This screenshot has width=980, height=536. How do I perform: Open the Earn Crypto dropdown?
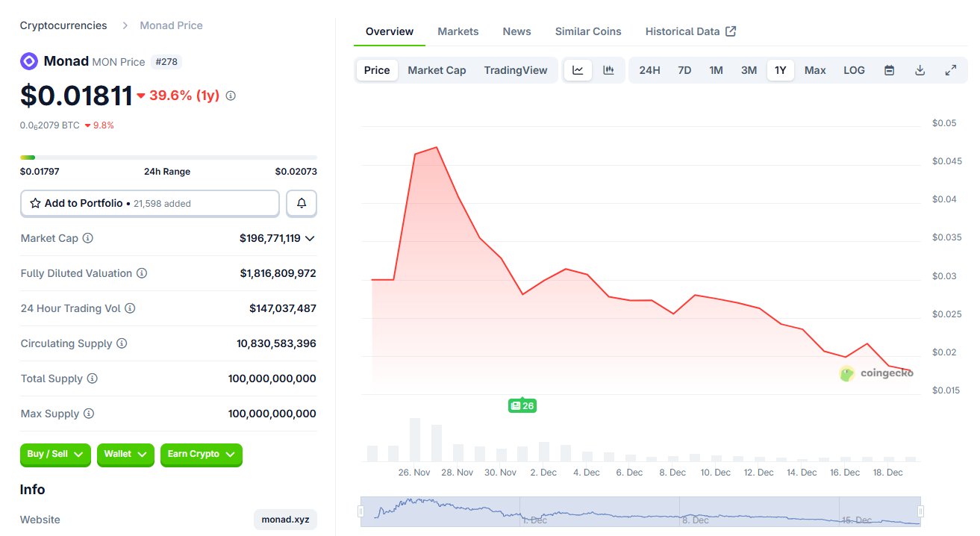[201, 454]
